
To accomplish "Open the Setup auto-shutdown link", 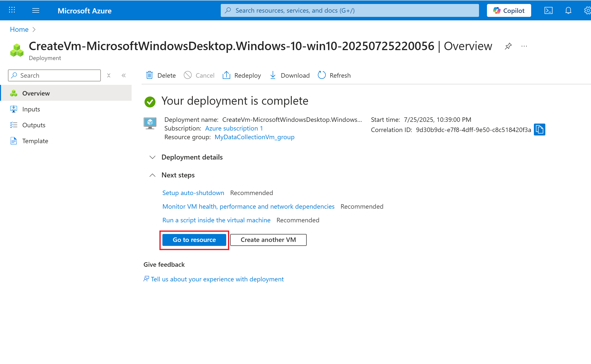I will [x=193, y=193].
